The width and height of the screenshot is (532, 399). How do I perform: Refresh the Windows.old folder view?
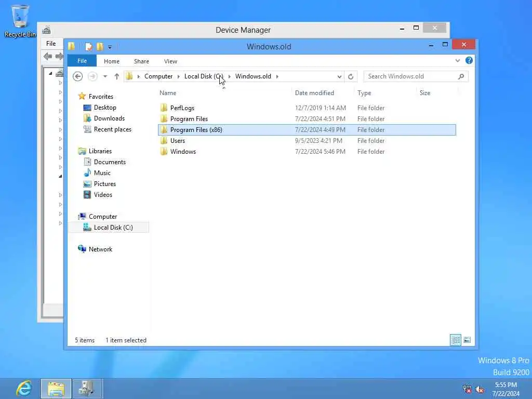click(x=351, y=77)
